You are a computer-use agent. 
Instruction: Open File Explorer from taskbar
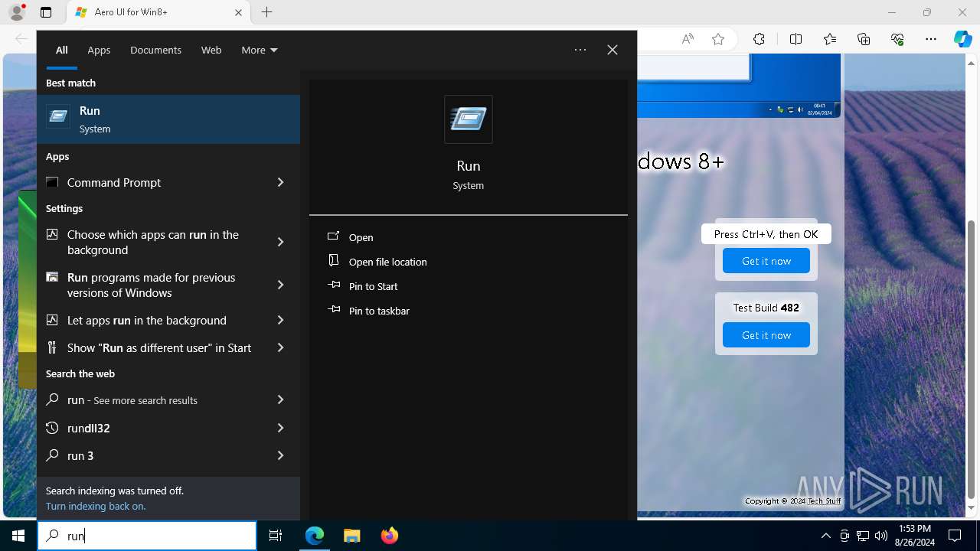(351, 536)
